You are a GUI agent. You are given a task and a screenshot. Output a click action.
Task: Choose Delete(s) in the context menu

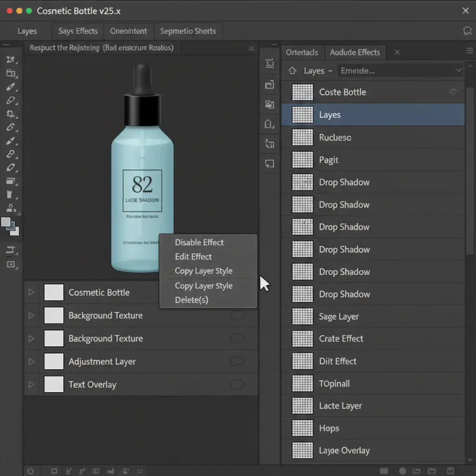192,300
